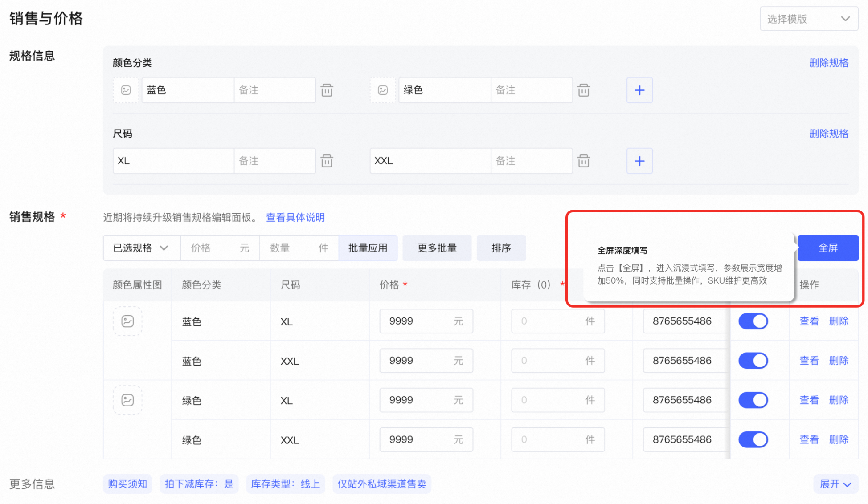Click 查看 for the 绿色 XL row
Screen dimensions: 868x504
809,400
